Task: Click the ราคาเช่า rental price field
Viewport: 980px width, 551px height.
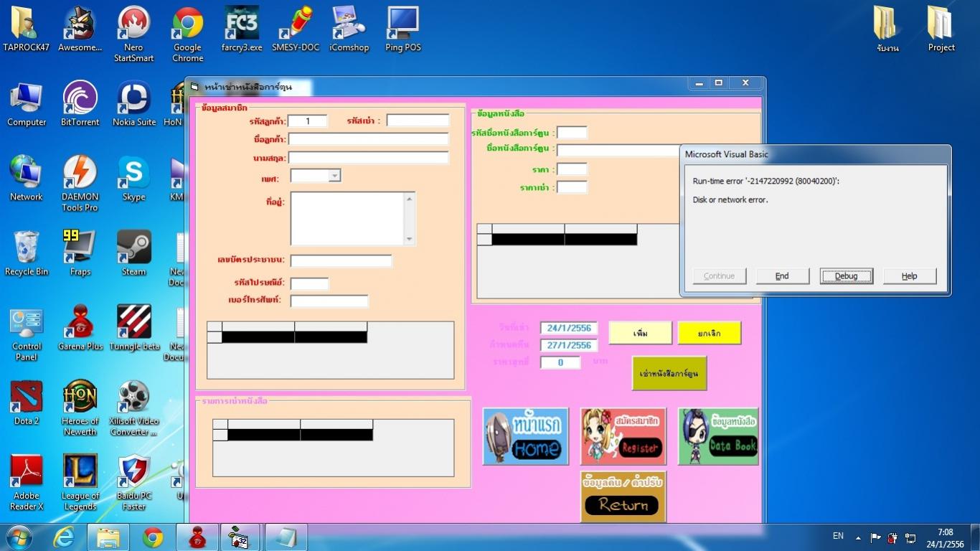Action: coord(573,187)
